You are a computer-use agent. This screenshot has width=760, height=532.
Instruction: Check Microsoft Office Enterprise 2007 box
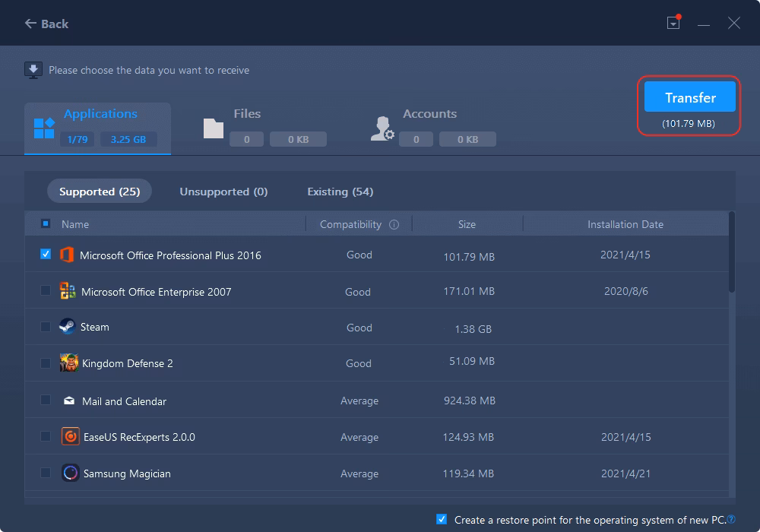coord(46,290)
